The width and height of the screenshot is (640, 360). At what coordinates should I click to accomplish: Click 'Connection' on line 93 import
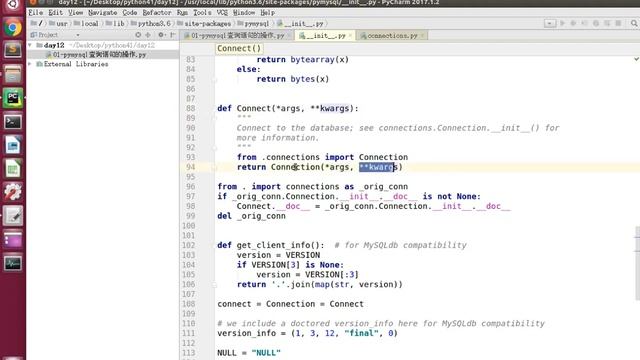tap(383, 157)
